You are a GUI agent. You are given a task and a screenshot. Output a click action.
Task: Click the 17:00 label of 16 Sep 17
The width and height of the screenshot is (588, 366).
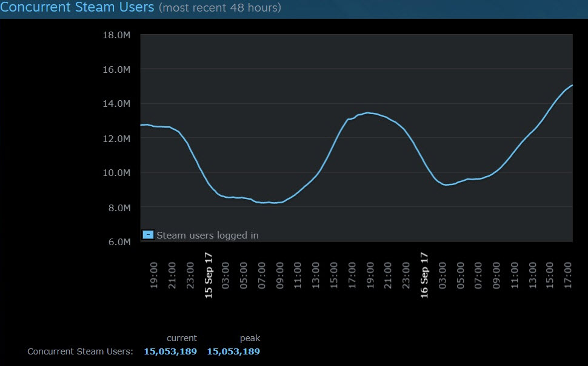[568, 276]
